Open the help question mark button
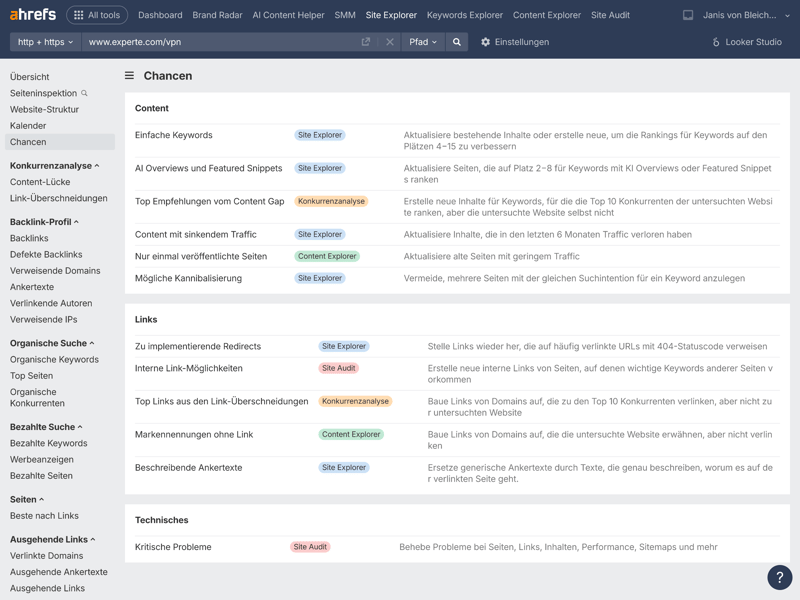 (x=779, y=577)
